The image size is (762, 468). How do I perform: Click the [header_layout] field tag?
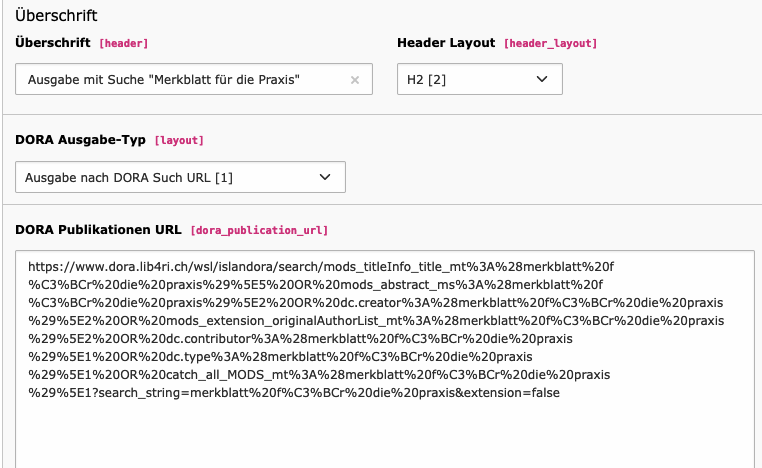[550, 43]
